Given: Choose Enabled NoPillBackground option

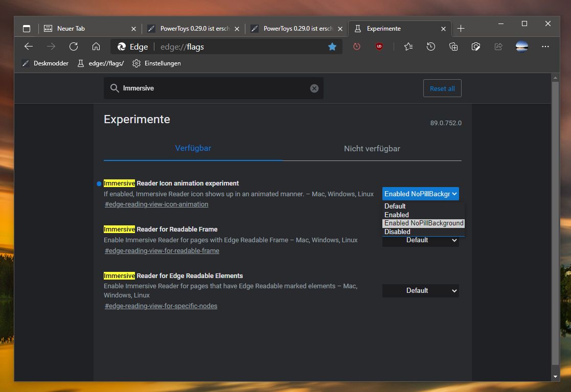Looking at the screenshot, I should (x=423, y=223).
